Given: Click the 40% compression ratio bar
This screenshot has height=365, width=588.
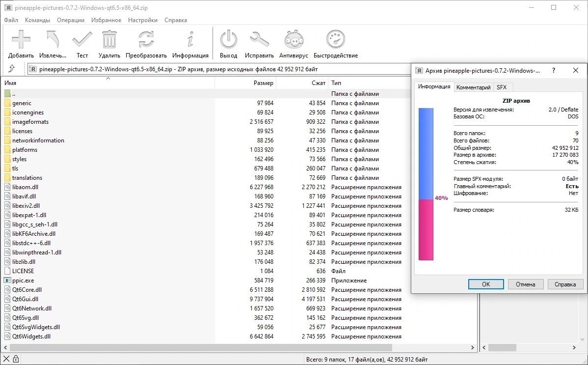Looking at the screenshot, I should pos(426,184).
